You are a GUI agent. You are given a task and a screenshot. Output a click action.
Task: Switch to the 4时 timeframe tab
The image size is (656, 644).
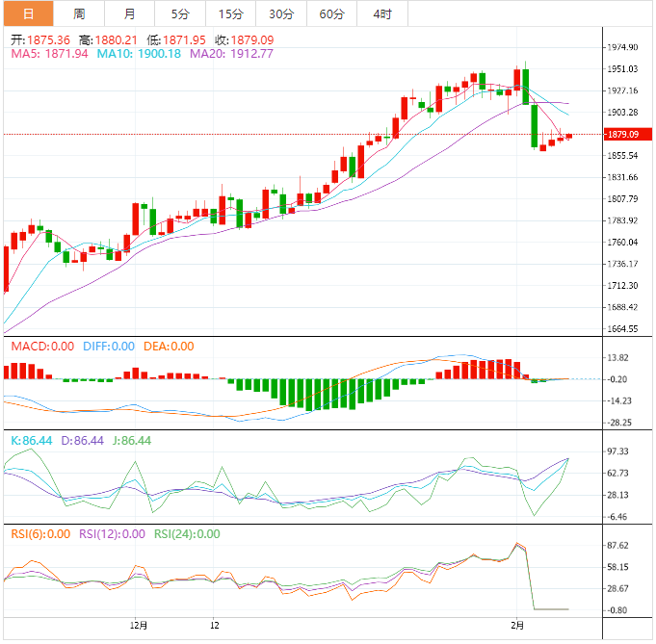[x=381, y=13]
